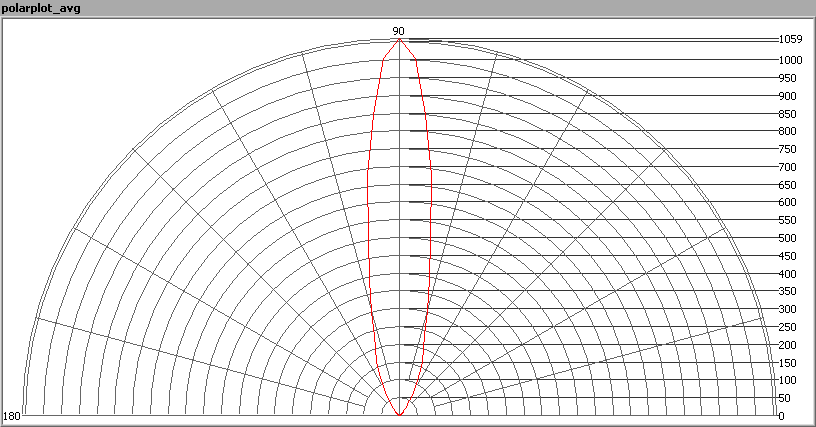Select the 450 scale label

(788, 256)
